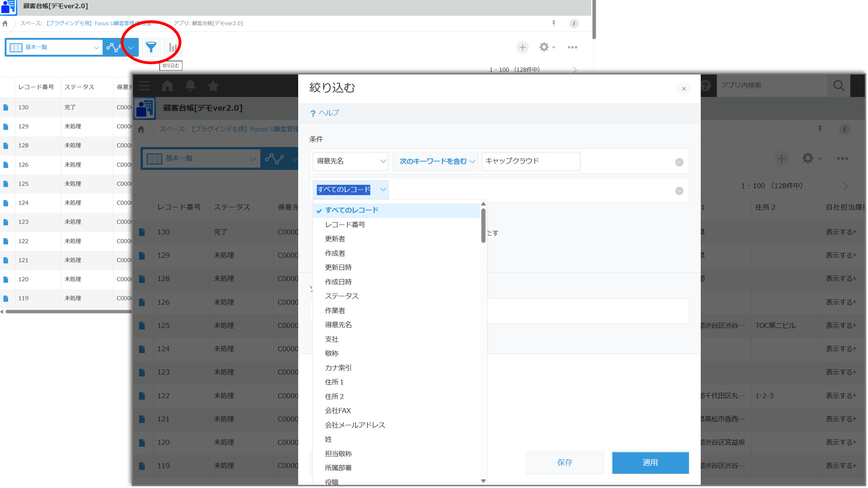The image size is (868, 488).
Task: Remove the 得意先名 condition row
Action: click(x=679, y=162)
